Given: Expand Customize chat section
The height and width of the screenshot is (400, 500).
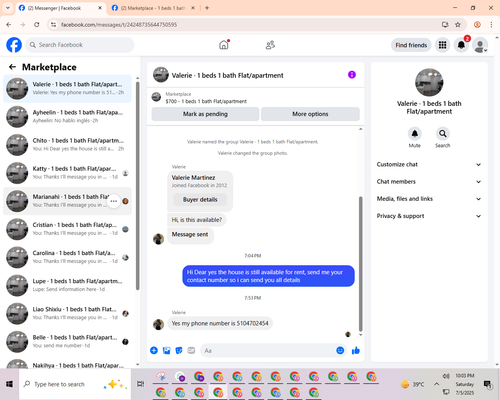Looking at the screenshot, I should (x=429, y=164).
